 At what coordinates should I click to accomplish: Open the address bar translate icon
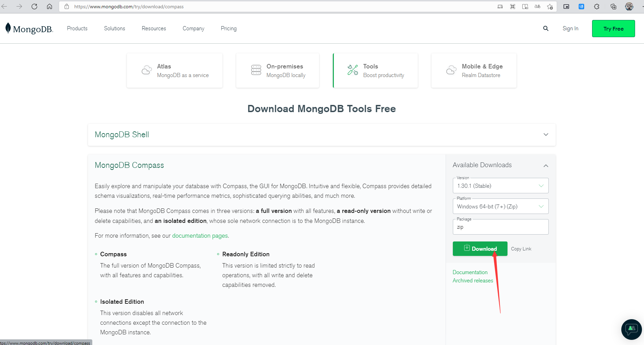pos(537,7)
